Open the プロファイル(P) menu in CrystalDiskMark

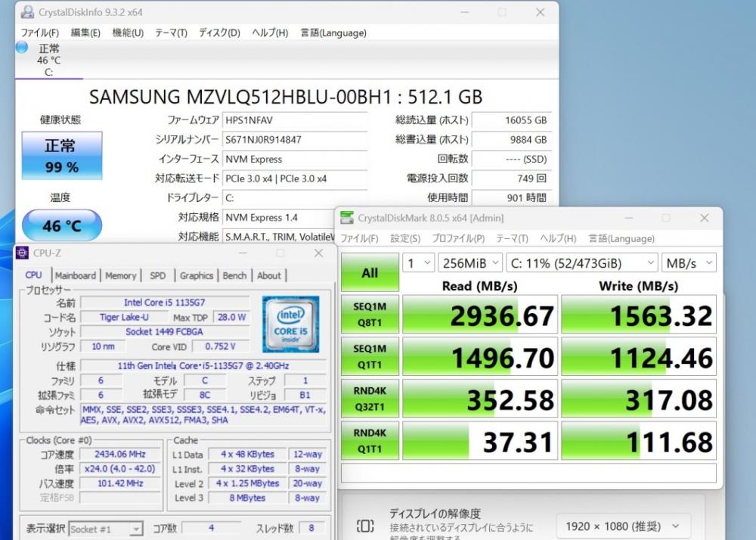tap(458, 239)
